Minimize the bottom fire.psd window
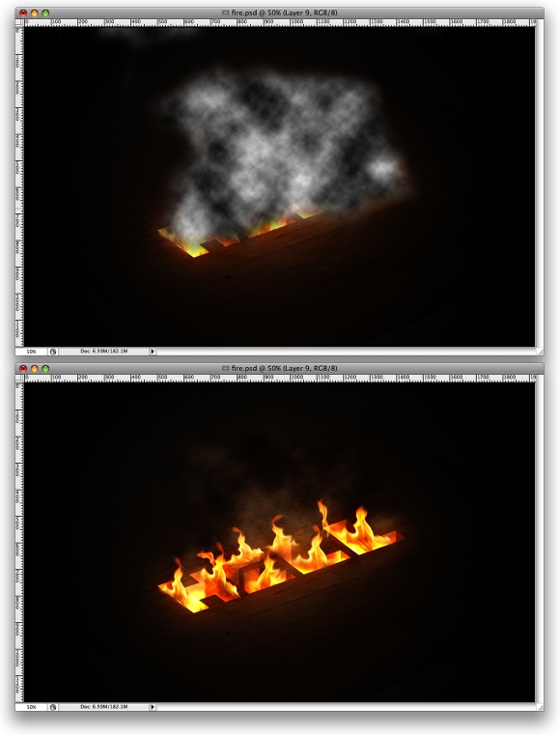 (x=34, y=369)
